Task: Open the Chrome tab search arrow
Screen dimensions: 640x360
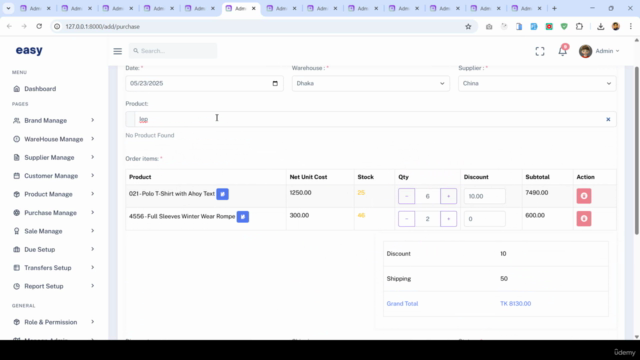Action: [x=8, y=8]
